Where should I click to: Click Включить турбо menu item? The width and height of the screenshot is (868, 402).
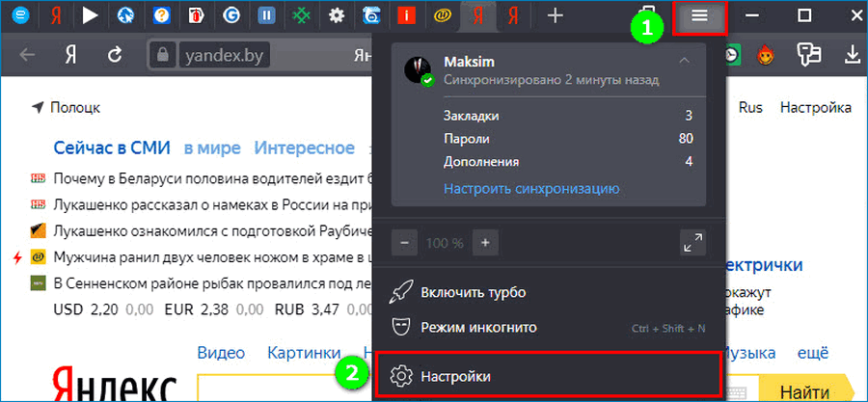pos(548,292)
